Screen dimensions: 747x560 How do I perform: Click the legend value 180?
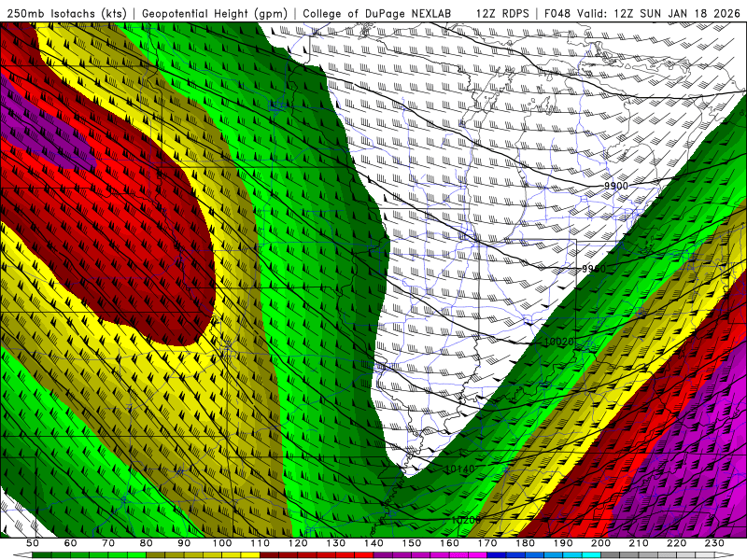pos(526,543)
